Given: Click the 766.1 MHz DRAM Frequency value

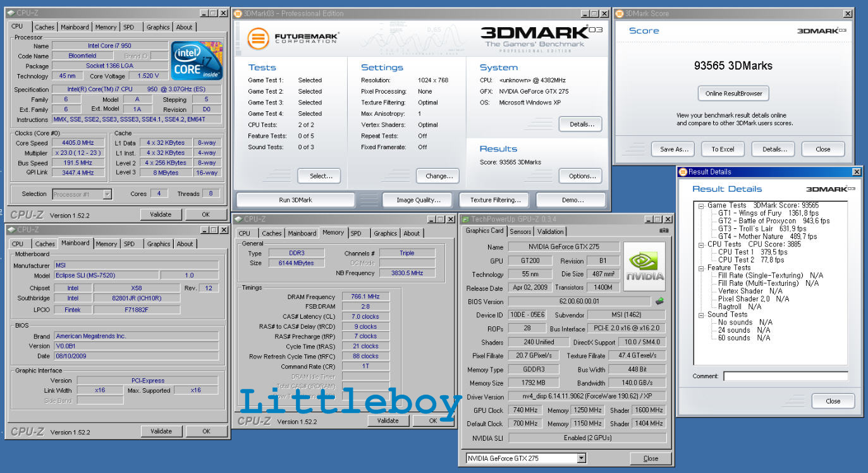Looking at the screenshot, I should click(x=365, y=296).
